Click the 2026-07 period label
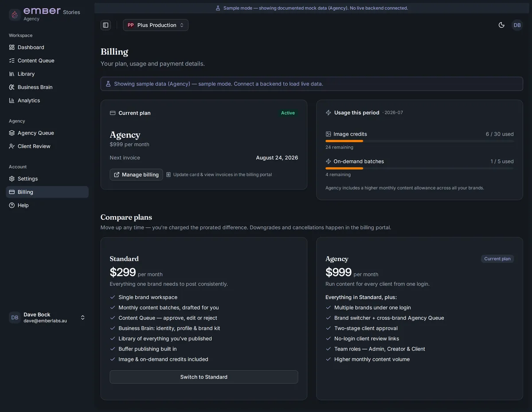 tap(394, 113)
